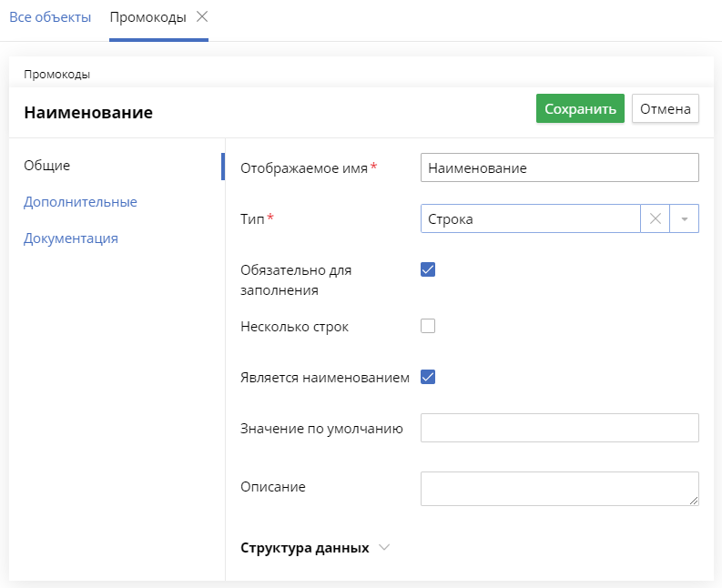Image resolution: width=722 pixels, height=588 pixels.
Task: Click the Тип field label
Action: [x=252, y=218]
